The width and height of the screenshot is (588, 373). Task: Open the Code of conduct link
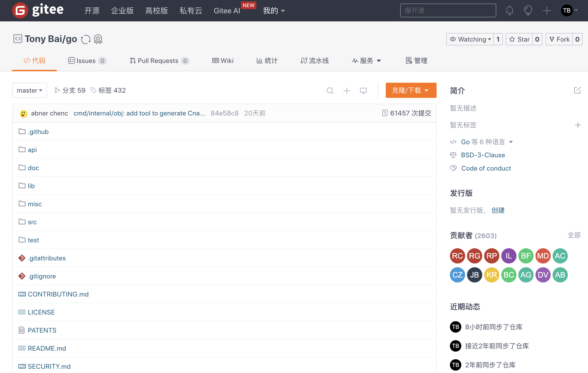486,168
